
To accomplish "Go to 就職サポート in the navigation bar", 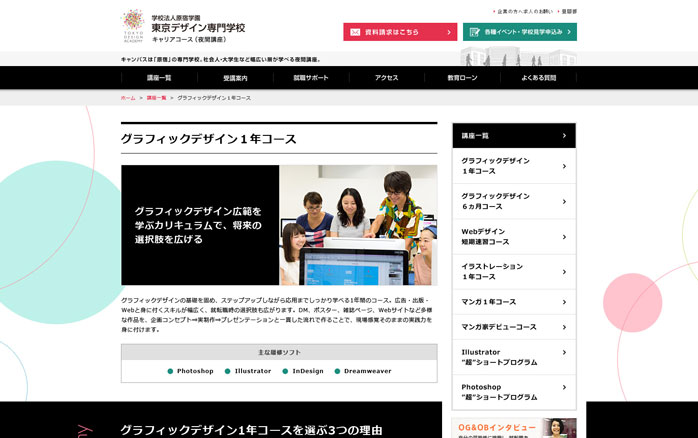I will [x=311, y=78].
